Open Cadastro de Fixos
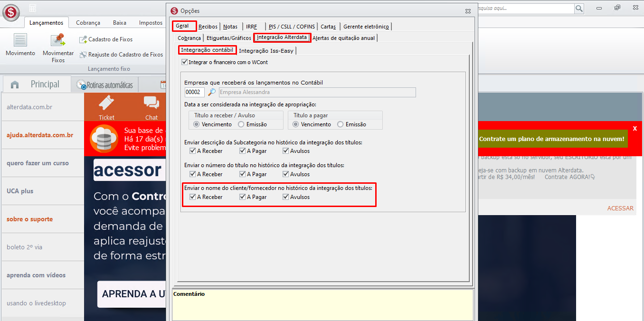Viewport: 644px width, 321px height. pos(106,39)
